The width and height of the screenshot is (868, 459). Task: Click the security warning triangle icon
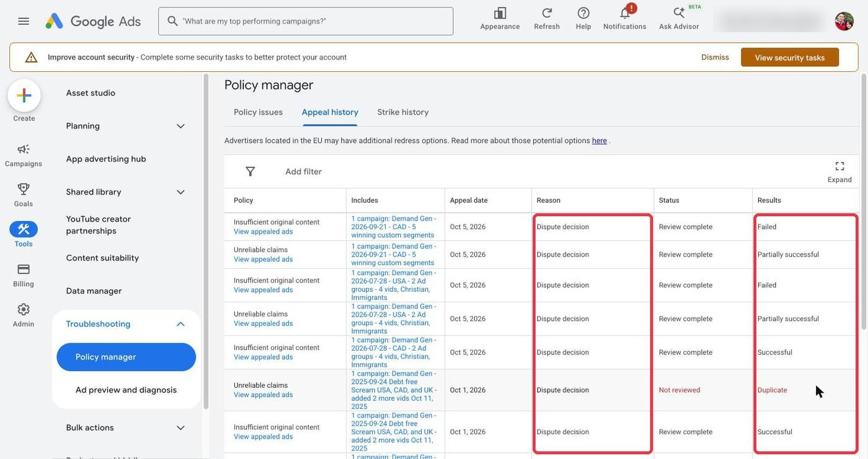click(x=31, y=57)
